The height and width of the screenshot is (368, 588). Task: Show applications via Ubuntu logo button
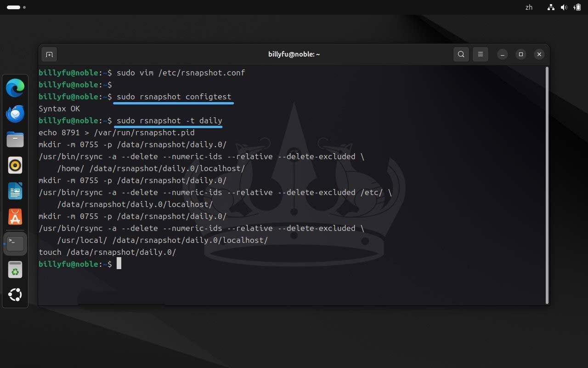click(x=15, y=295)
